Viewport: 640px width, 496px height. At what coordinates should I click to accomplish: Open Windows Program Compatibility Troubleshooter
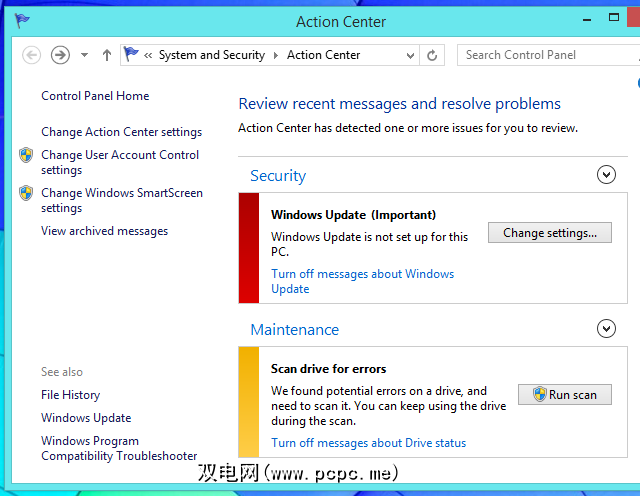coord(119,448)
